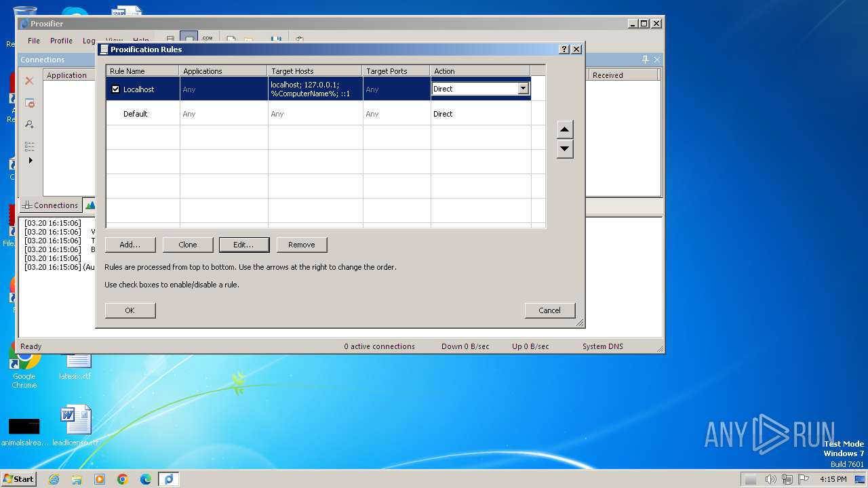This screenshot has height=488, width=868.
Task: Click the Rule Name column header
Action: click(143, 70)
